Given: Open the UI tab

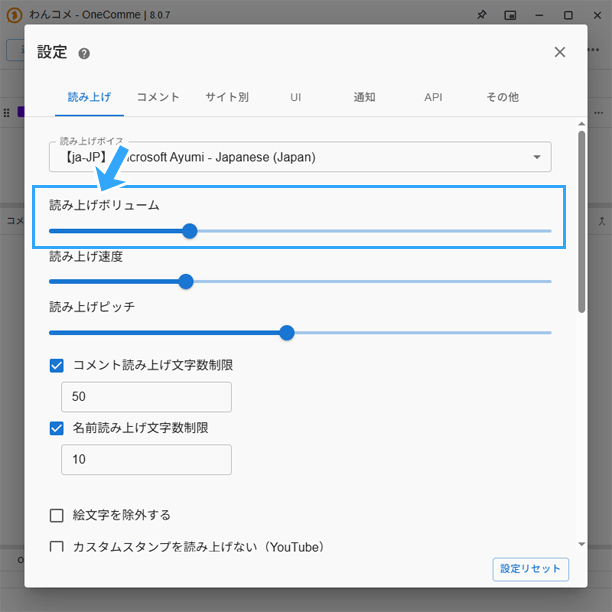Looking at the screenshot, I should point(296,97).
